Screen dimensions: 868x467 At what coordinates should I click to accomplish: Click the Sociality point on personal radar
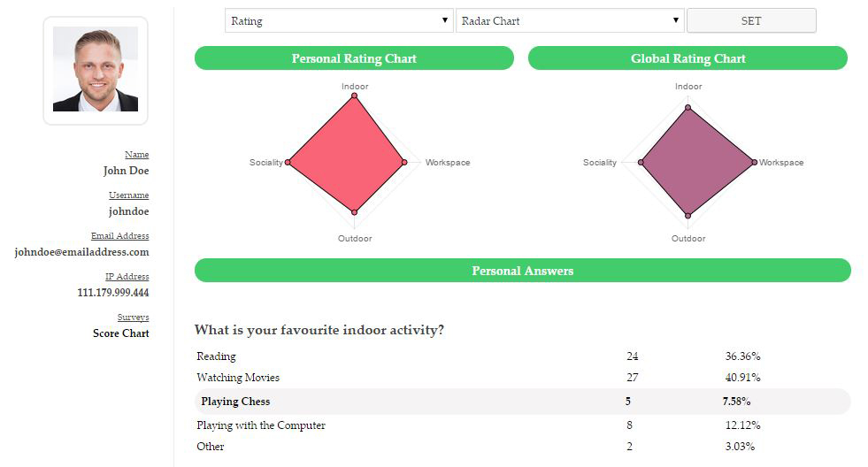(x=288, y=163)
